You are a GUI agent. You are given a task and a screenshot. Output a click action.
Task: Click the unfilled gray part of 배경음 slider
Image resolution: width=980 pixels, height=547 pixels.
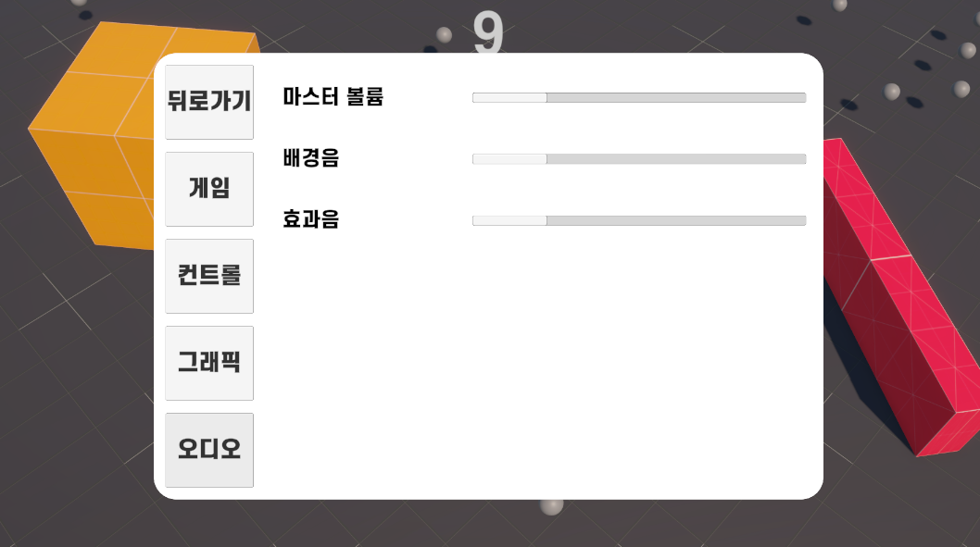[676, 159]
